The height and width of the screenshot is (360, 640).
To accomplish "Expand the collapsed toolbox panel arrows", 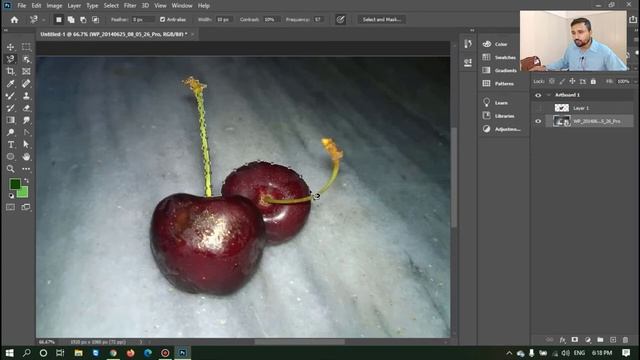I will click(6, 30).
